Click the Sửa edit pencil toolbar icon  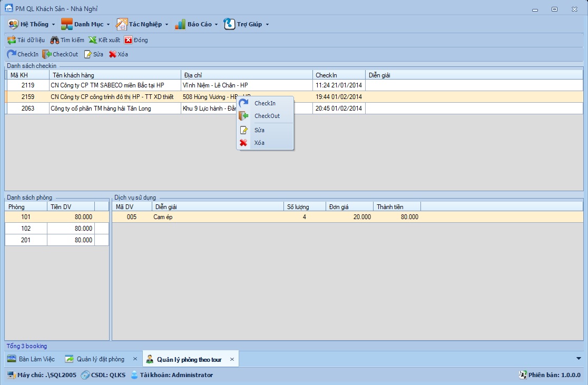click(x=88, y=54)
